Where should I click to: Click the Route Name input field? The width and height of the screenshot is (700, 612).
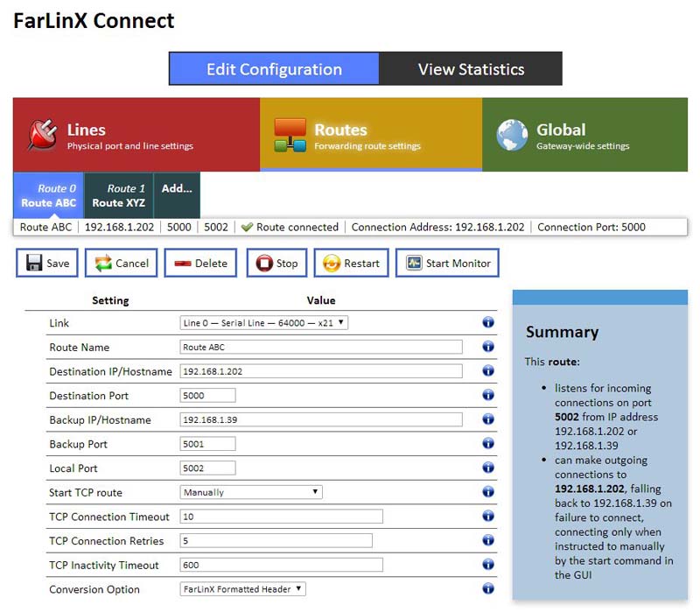321,347
